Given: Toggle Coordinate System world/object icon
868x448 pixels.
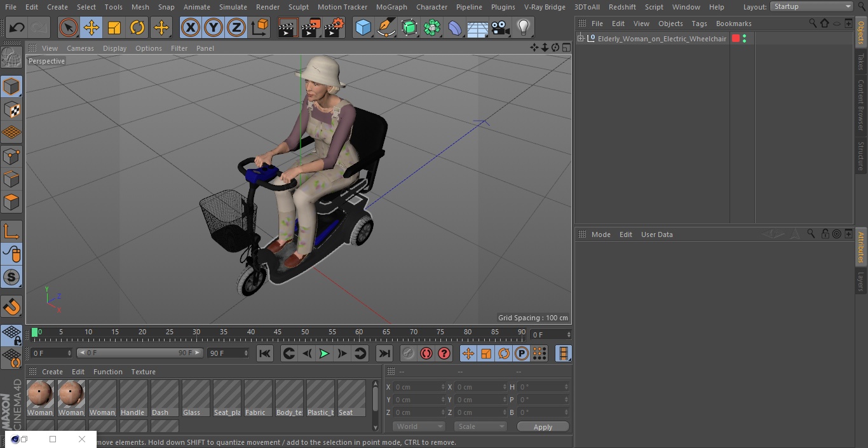Looking at the screenshot, I should (x=260, y=27).
